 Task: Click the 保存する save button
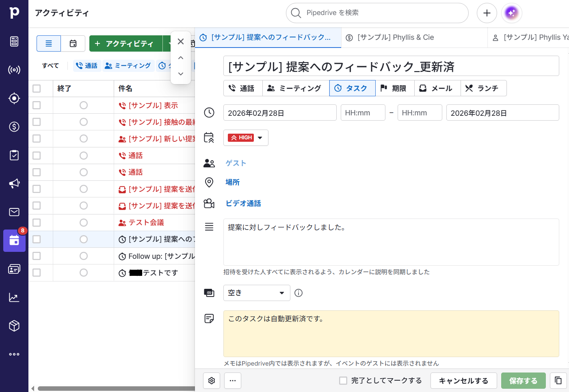coord(523,381)
